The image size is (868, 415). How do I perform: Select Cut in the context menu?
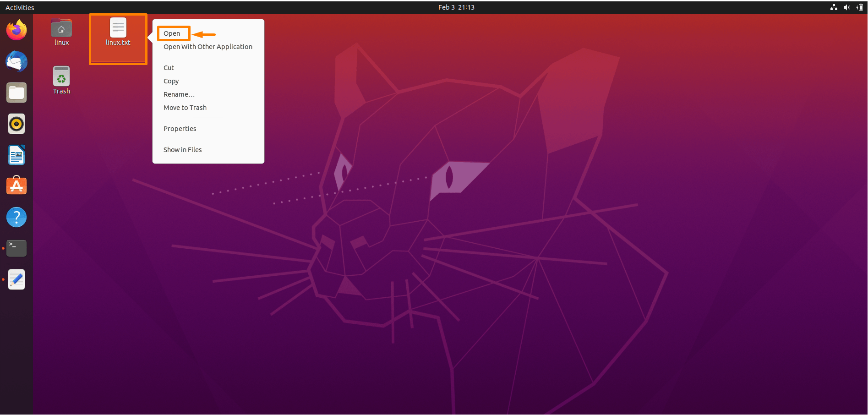click(x=169, y=68)
